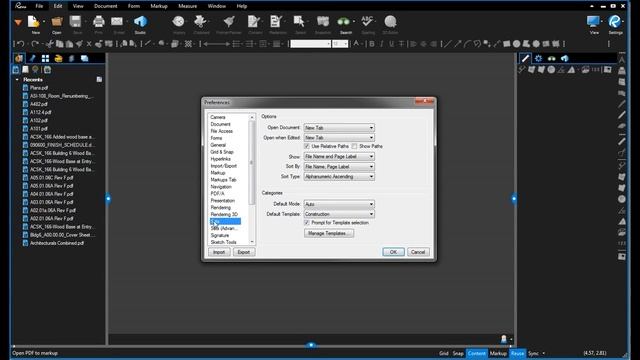Screen dimensions: 640x360
Task: Click the Search binoculars icon
Action: coord(344,22)
